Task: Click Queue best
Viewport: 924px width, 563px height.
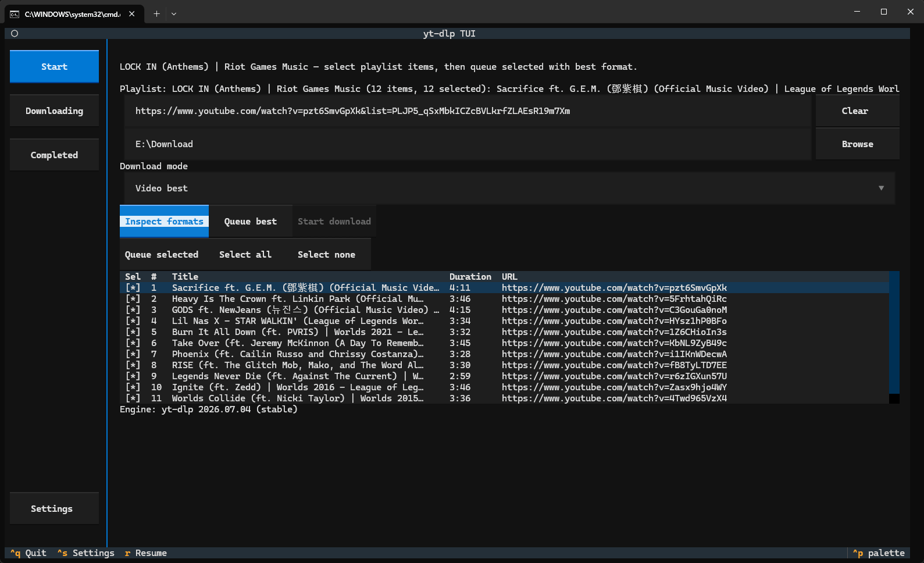Action: 250,221
